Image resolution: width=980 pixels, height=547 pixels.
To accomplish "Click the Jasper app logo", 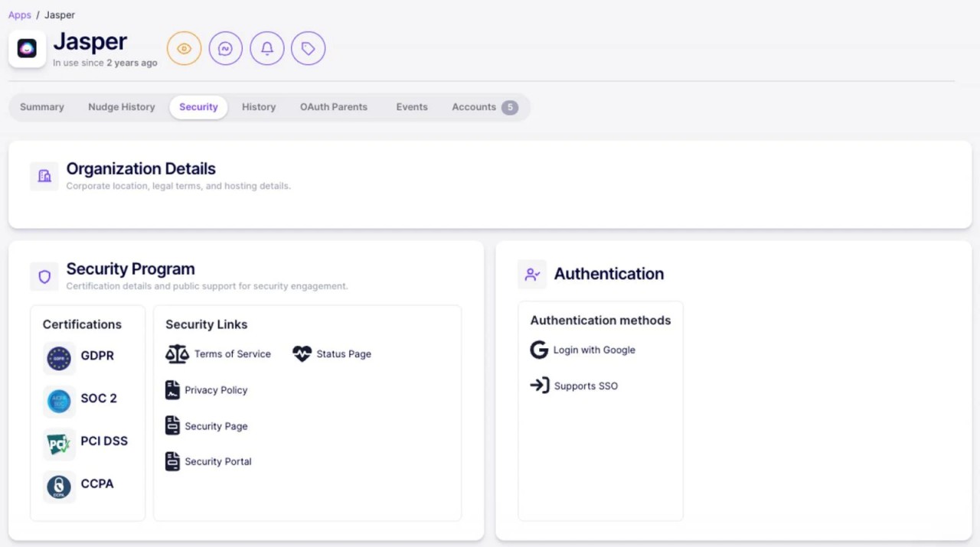I will tap(27, 49).
